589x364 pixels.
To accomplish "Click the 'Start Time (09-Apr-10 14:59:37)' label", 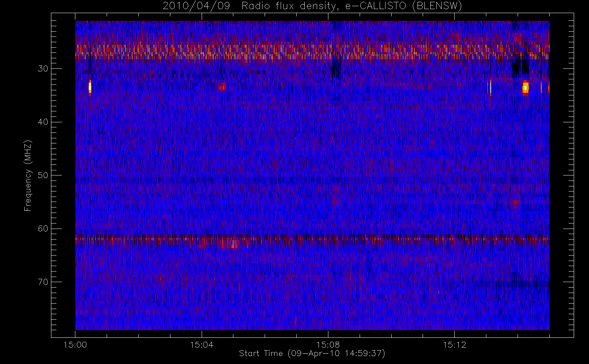I will point(312,353).
